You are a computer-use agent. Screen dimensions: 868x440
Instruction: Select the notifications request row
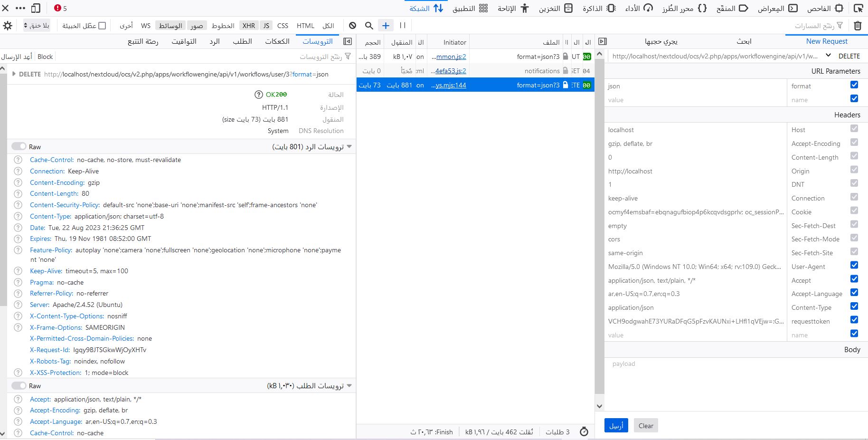tap(475, 71)
